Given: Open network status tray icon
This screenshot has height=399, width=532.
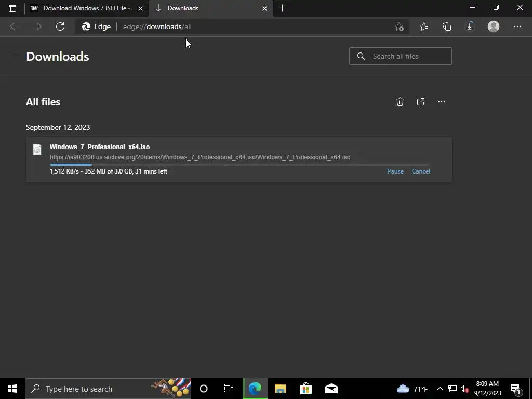Looking at the screenshot, I should pyautogui.click(x=453, y=389).
